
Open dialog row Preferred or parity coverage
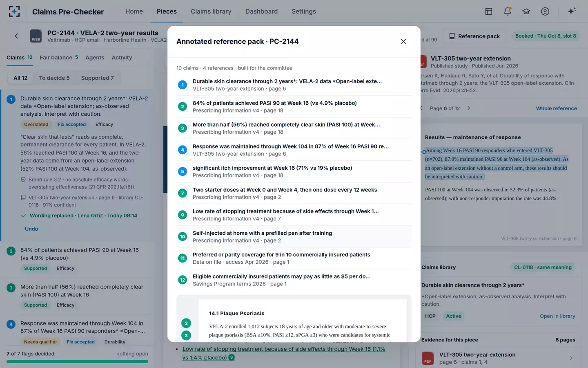pos(294,258)
